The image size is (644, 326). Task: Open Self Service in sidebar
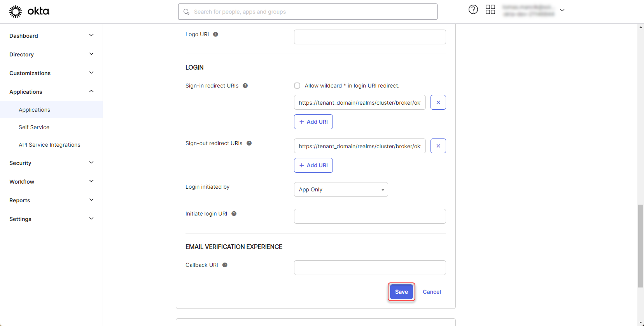coord(34,127)
